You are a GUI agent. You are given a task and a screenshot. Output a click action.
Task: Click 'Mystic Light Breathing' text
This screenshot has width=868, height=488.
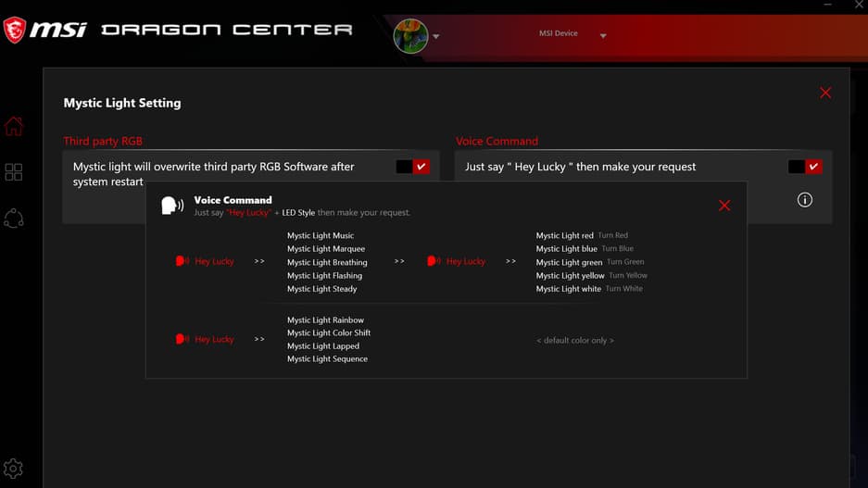pyautogui.click(x=327, y=262)
